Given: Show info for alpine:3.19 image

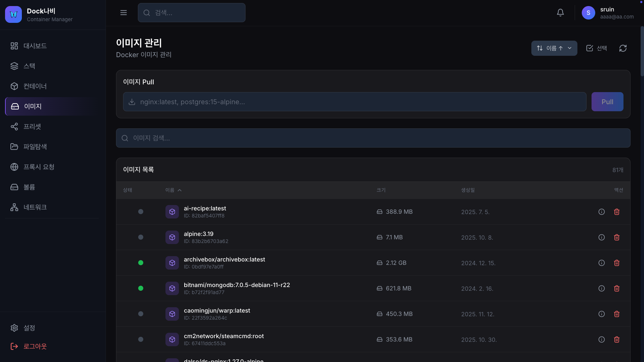Looking at the screenshot, I should point(601,237).
